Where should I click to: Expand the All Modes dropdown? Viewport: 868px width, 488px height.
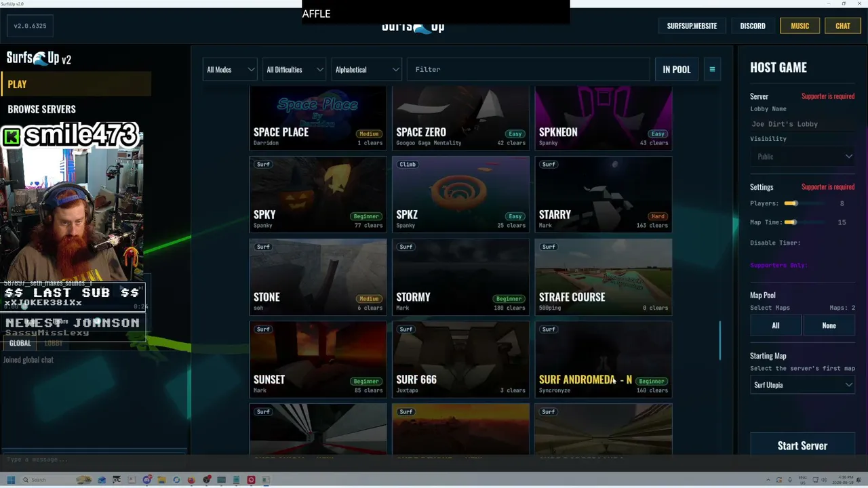click(231, 69)
